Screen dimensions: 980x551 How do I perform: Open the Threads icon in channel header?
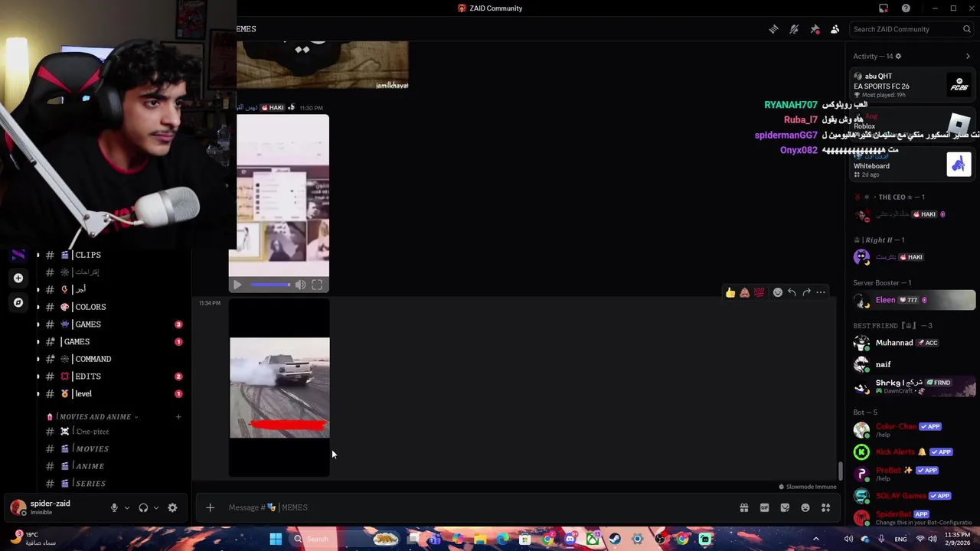(774, 29)
